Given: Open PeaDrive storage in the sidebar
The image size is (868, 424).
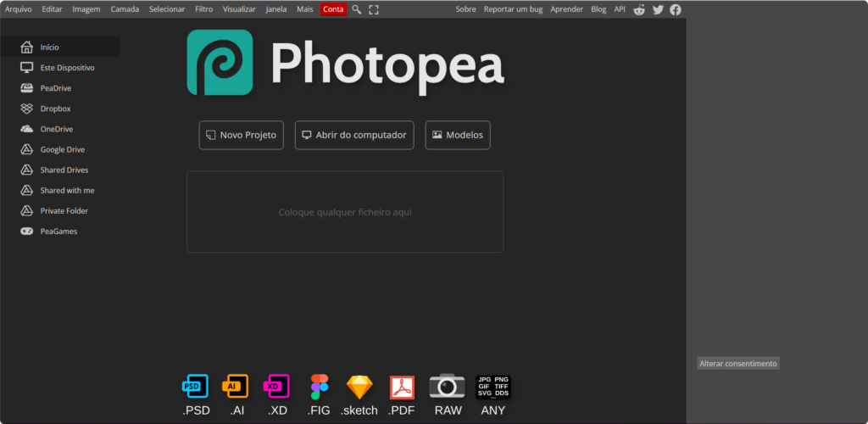Looking at the screenshot, I should 60,88.
